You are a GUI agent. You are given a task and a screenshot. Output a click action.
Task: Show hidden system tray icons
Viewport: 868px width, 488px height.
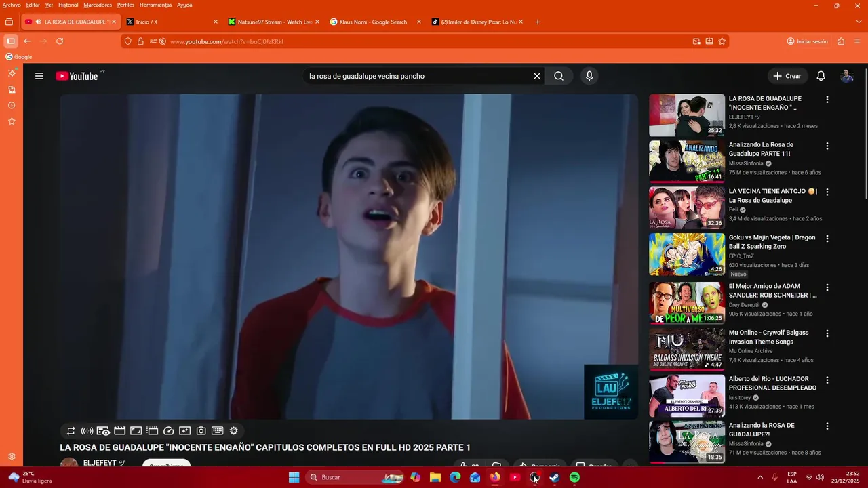tap(760, 477)
